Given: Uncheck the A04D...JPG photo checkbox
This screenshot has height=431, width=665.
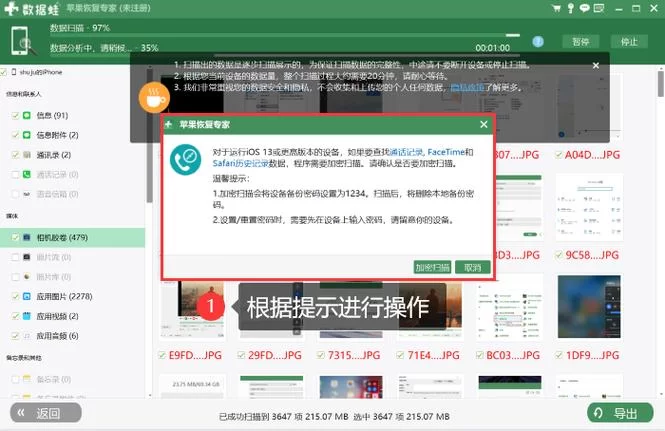Looking at the screenshot, I should click(559, 155).
